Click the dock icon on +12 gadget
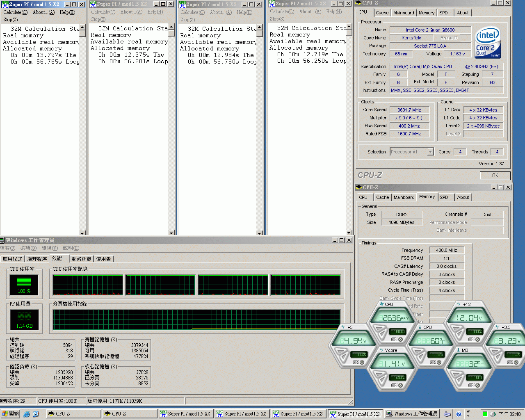 471,339
